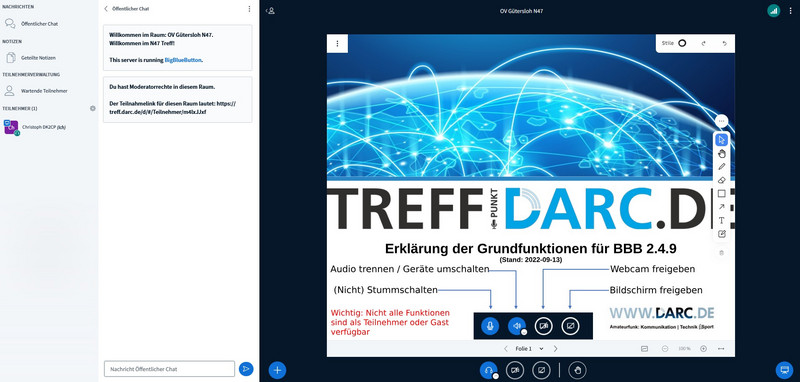
Task: Send the chat message
Action: pos(246,369)
